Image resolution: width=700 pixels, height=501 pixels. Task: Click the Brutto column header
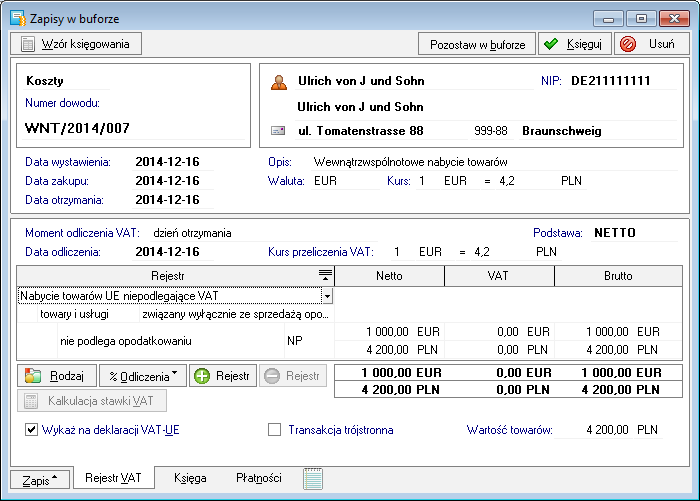pyautogui.click(x=618, y=276)
